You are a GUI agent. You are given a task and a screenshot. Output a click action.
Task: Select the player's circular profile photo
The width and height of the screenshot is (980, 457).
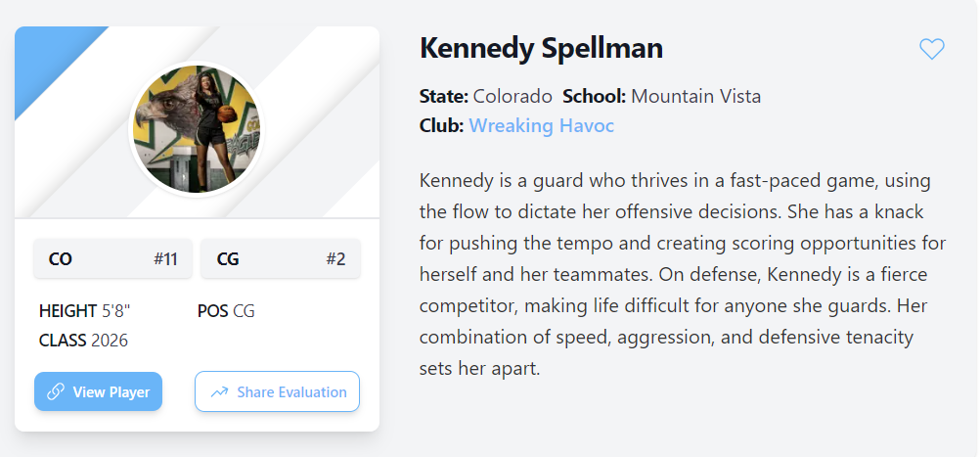197,129
